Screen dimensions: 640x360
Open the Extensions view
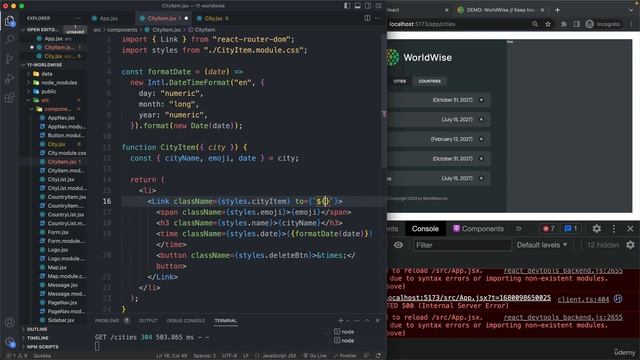(x=9, y=98)
